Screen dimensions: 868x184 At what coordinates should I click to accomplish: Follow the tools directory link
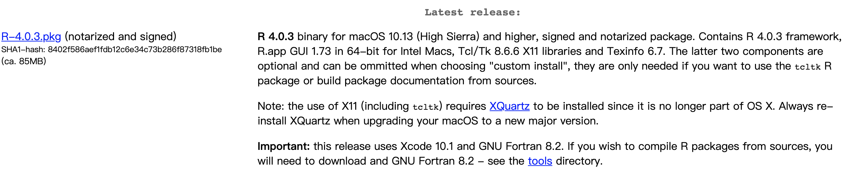coord(540,161)
